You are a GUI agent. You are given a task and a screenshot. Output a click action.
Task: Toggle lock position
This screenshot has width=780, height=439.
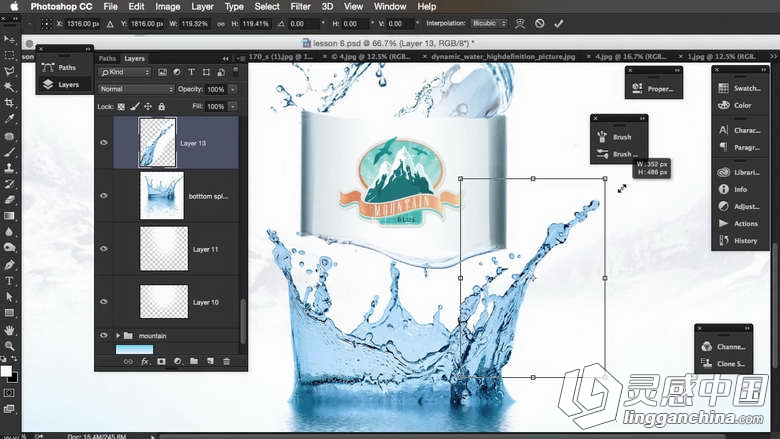tap(148, 106)
